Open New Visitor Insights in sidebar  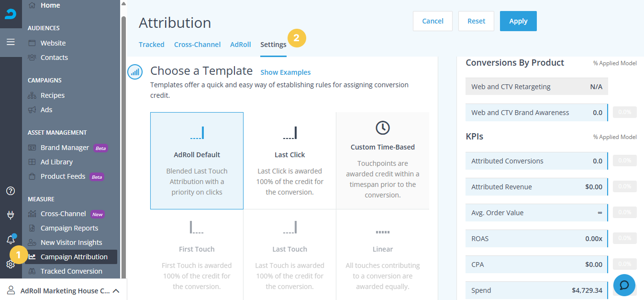(x=72, y=242)
